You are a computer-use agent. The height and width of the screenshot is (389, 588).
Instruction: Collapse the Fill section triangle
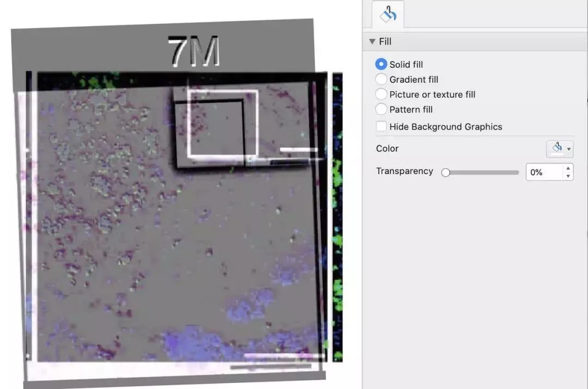[372, 42]
